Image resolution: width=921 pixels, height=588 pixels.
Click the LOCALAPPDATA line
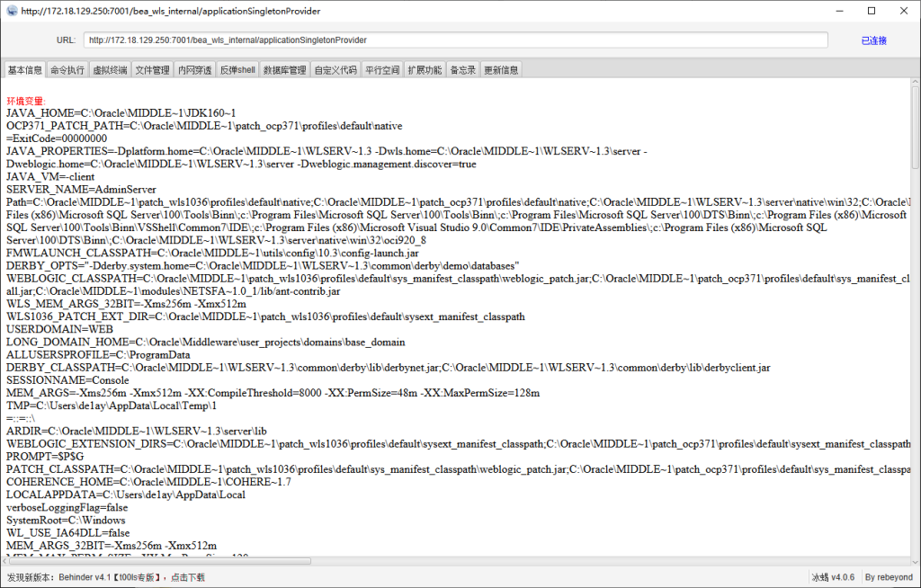coord(126,494)
